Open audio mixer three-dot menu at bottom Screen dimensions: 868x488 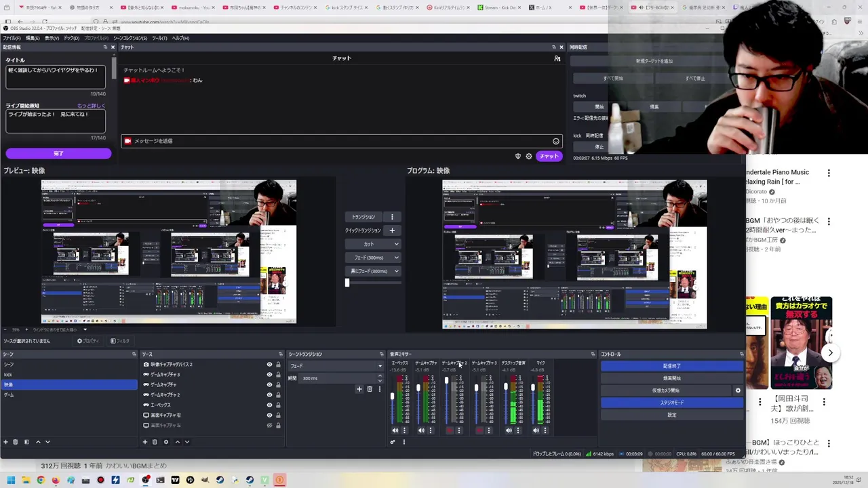pyautogui.click(x=403, y=442)
